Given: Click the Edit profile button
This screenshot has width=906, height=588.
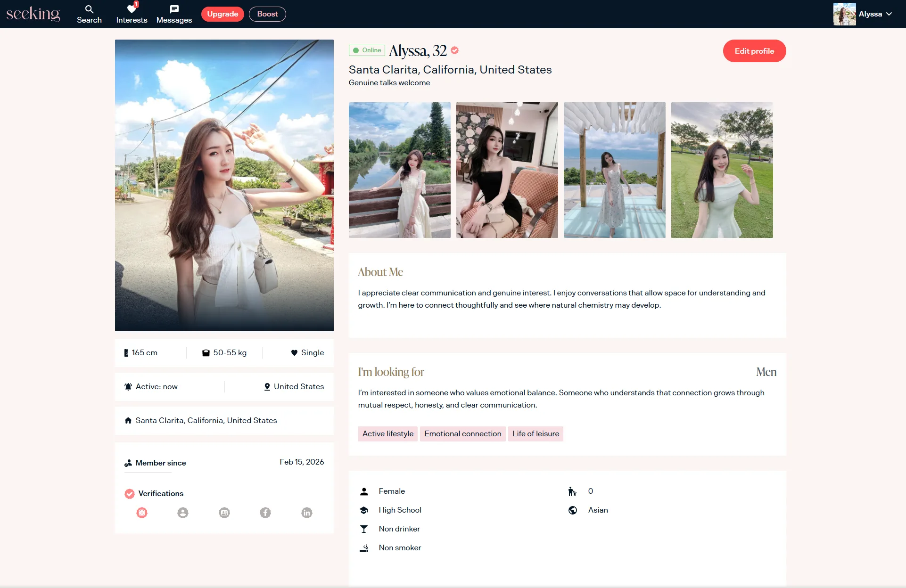Looking at the screenshot, I should tap(754, 51).
